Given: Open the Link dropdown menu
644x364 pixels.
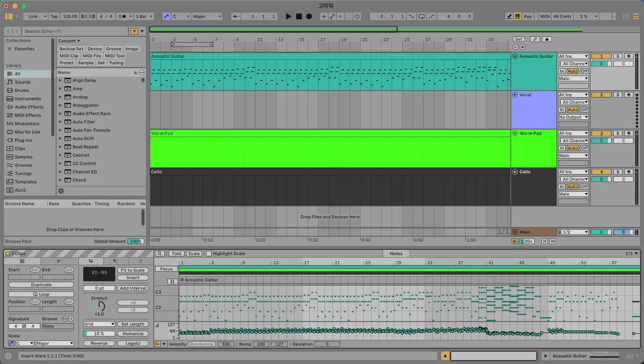Looking at the screenshot, I should tap(36, 17).
